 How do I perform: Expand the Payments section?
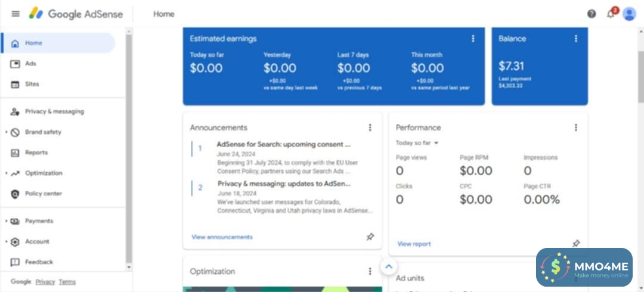click(7, 221)
